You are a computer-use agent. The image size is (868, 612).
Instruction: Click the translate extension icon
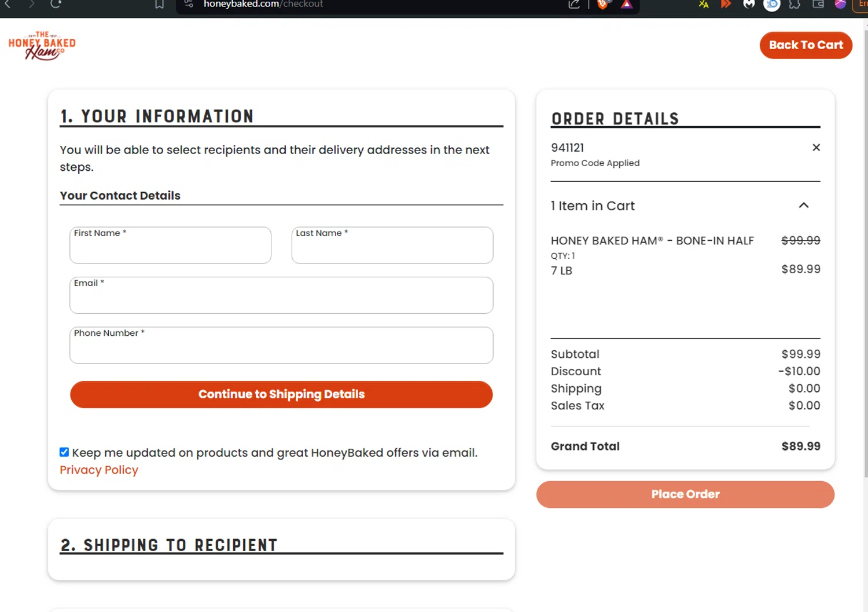click(704, 4)
